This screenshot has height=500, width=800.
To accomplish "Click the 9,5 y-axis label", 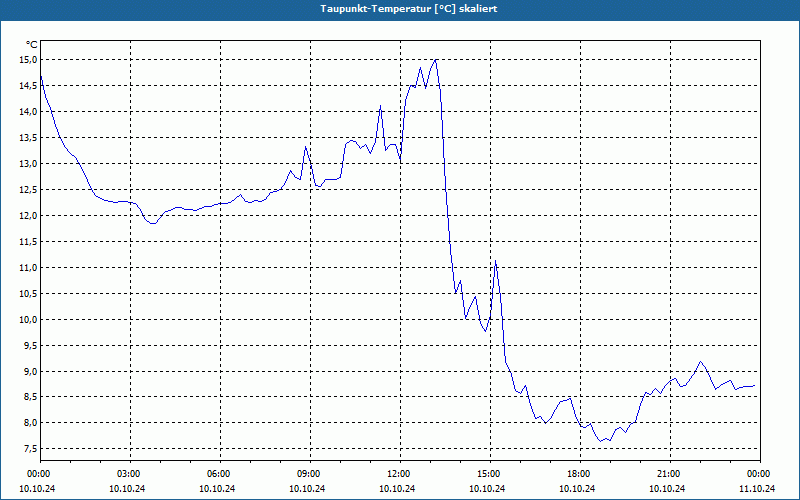I will (31, 345).
